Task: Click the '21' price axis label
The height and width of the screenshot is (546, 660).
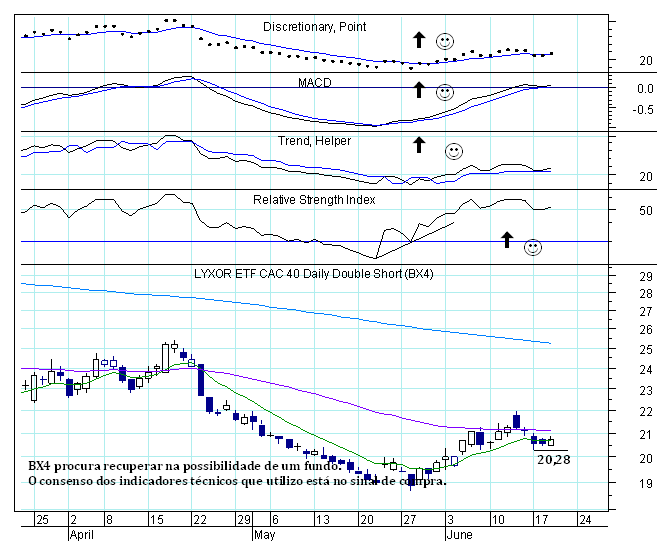Action: click(x=646, y=434)
